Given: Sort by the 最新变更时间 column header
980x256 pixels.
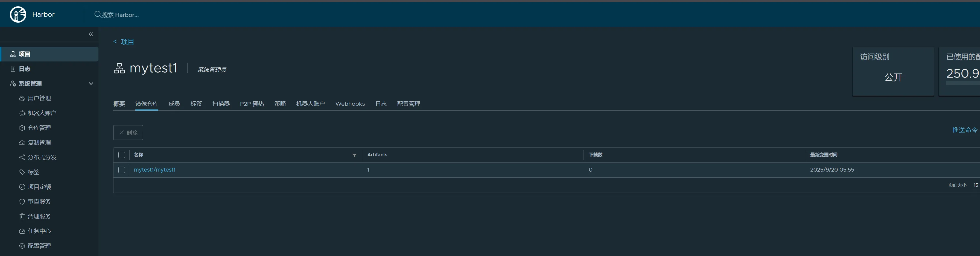Looking at the screenshot, I should coord(824,155).
